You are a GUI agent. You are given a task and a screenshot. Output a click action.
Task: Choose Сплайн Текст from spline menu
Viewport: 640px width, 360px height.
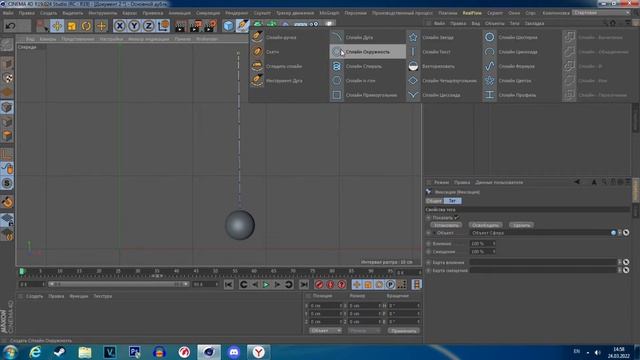(444, 52)
